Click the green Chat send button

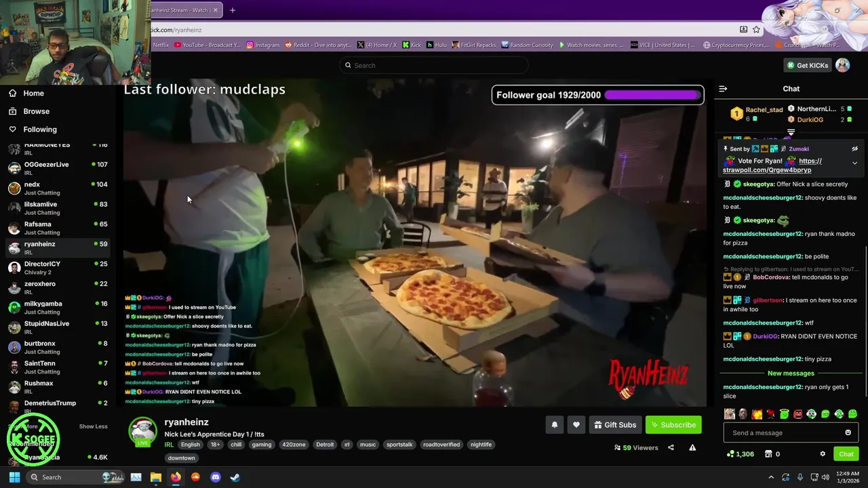pos(846,454)
